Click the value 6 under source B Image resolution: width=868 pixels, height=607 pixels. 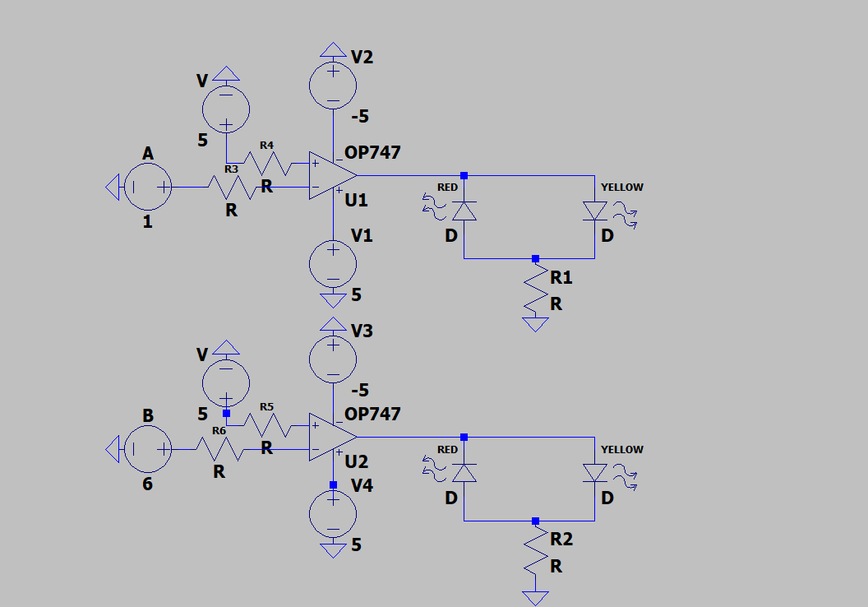click(148, 484)
